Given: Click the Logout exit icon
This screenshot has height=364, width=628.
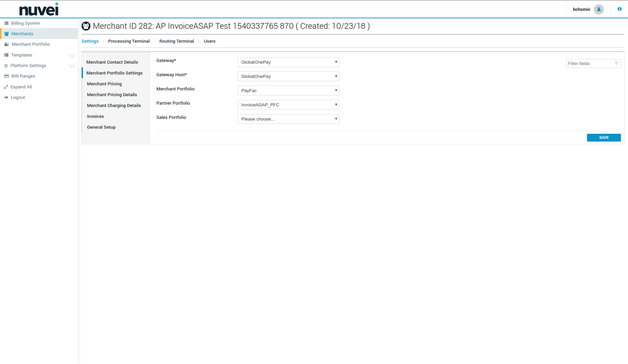Looking at the screenshot, I should coord(6,98).
